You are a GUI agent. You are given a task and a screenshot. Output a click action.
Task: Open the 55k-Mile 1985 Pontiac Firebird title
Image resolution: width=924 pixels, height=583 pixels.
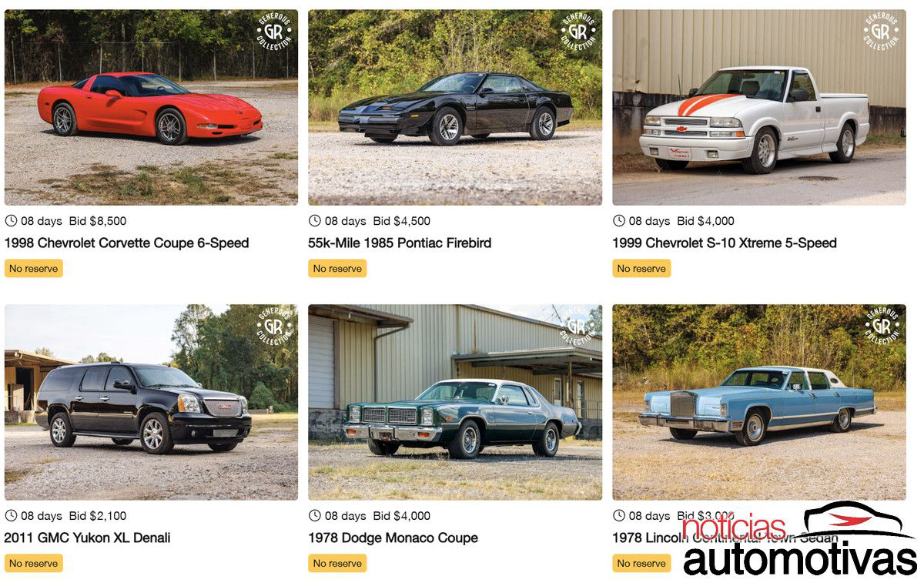[400, 243]
